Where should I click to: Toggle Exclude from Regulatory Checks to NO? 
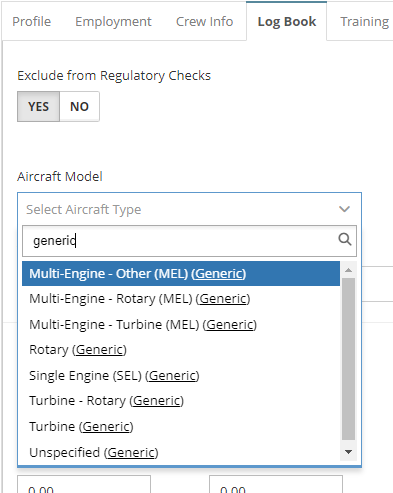79,107
